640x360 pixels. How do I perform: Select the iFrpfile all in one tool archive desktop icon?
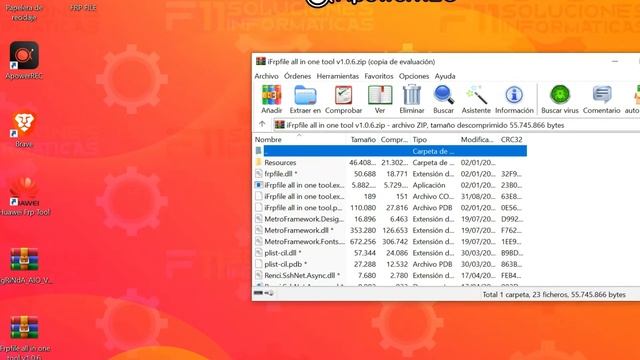(24, 337)
